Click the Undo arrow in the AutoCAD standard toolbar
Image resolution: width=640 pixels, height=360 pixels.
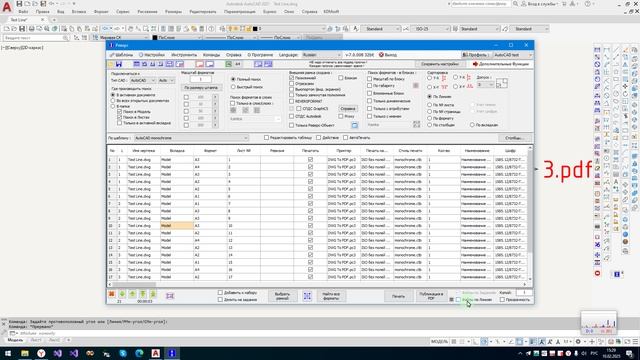[x=106, y=29]
